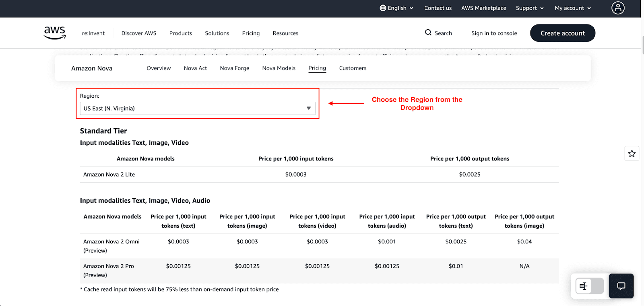Switch to the Nova Models tab

tap(279, 68)
